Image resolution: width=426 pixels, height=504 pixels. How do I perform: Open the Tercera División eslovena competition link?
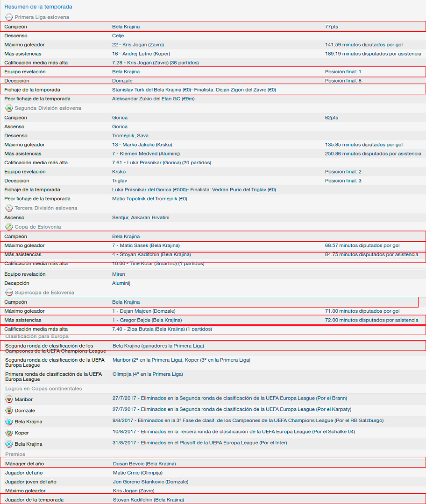tap(46, 208)
